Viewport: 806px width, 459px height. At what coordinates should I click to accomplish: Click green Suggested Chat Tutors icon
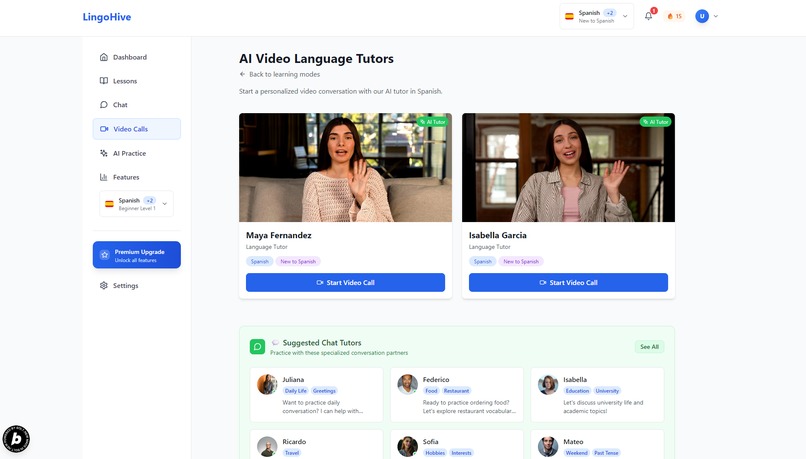point(258,347)
